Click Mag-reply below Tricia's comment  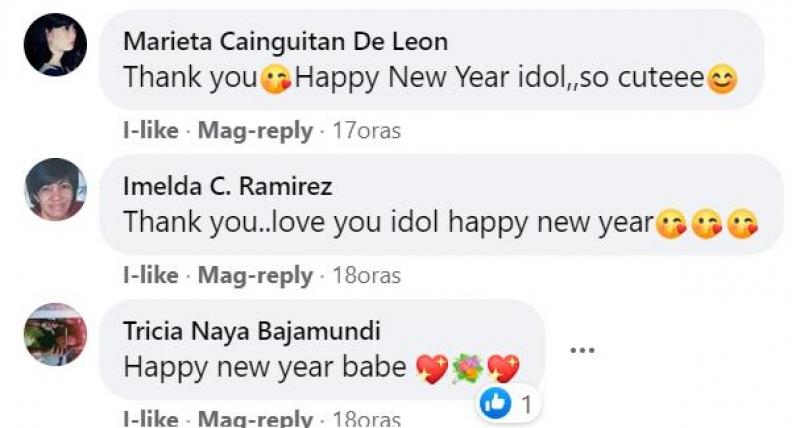pos(255,419)
